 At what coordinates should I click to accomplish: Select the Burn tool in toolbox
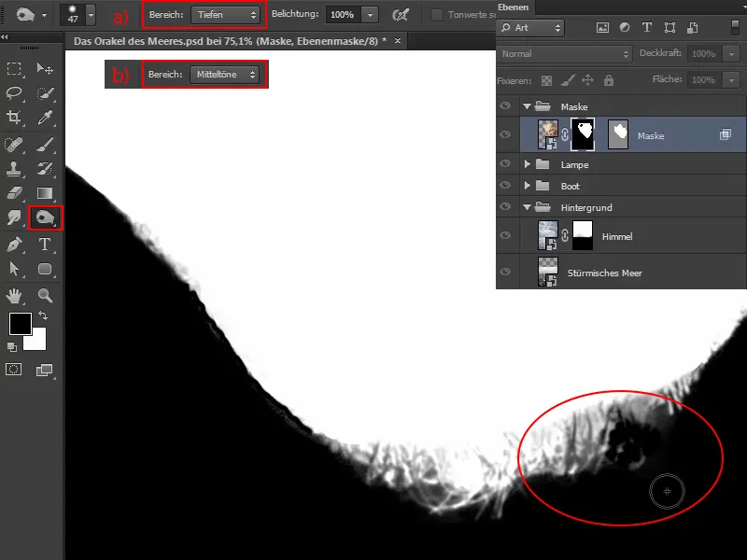coord(45,218)
